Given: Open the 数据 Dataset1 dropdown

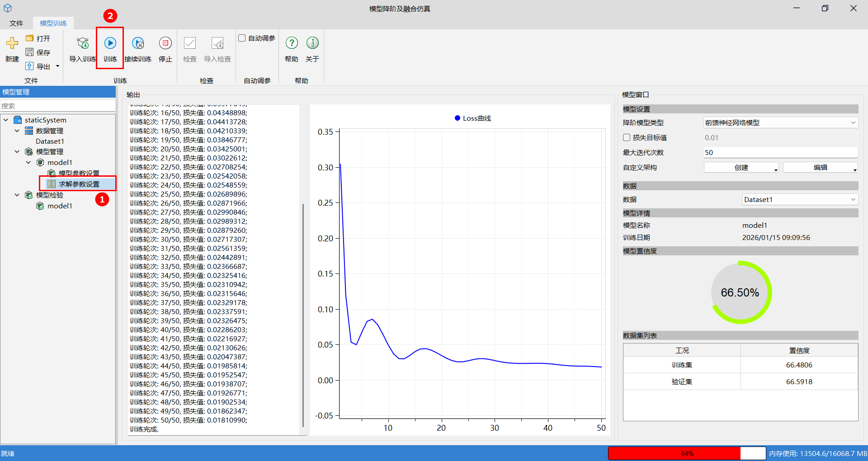Looking at the screenshot, I should tap(800, 200).
